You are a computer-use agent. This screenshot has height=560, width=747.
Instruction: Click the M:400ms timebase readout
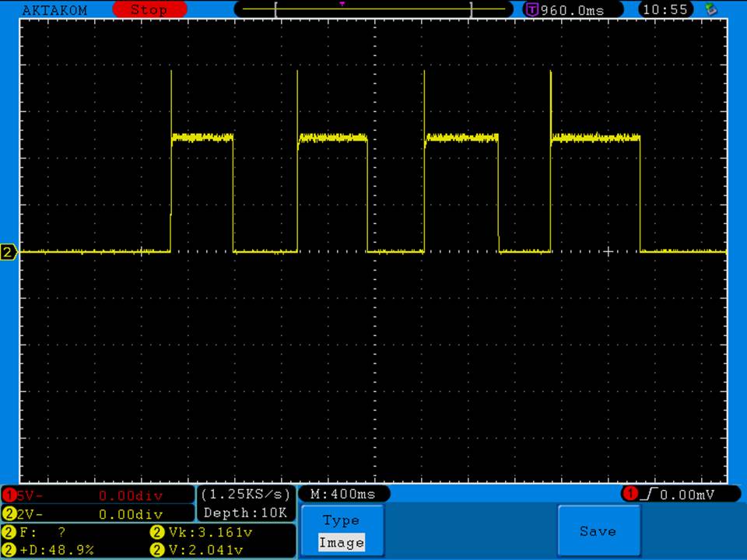343,494
